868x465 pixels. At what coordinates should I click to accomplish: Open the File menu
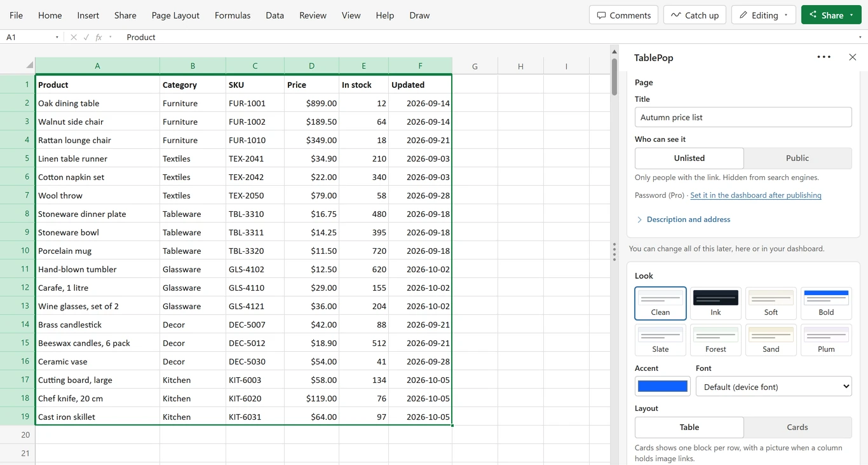click(16, 15)
